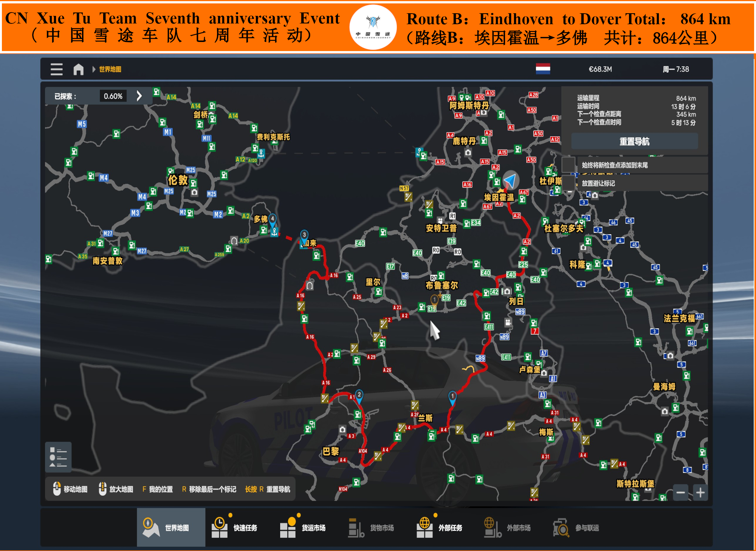Click the 里尔 city label
756x551 pixels.
click(373, 282)
